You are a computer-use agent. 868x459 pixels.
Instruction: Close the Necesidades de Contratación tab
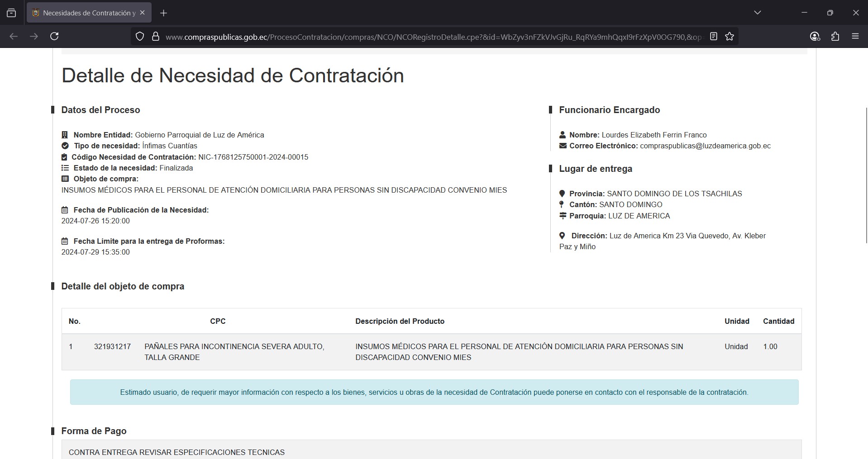pos(142,13)
